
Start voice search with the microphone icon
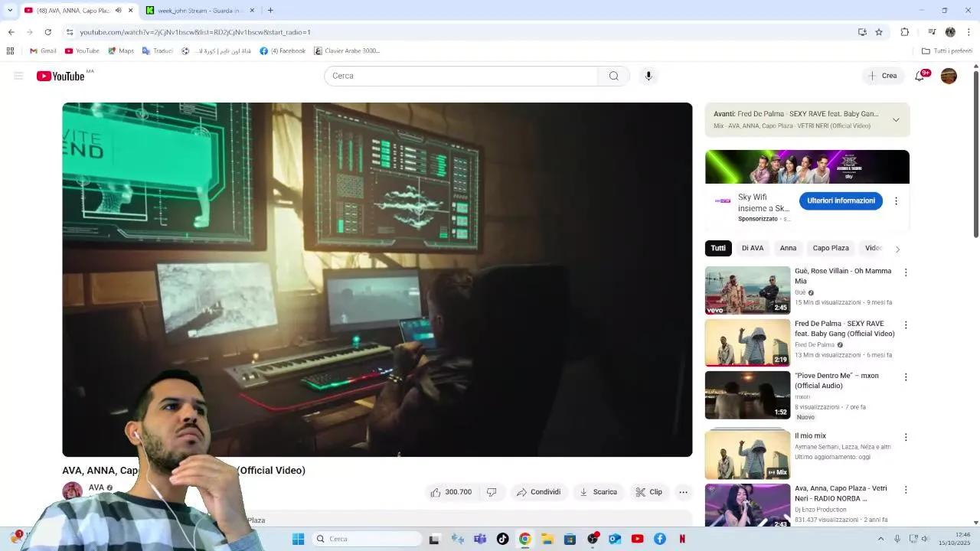click(x=648, y=76)
